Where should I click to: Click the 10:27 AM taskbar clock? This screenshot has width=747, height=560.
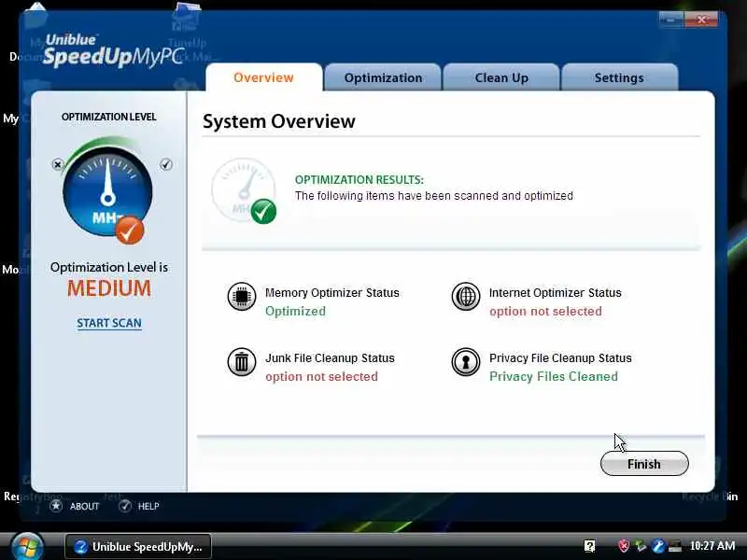click(712, 546)
